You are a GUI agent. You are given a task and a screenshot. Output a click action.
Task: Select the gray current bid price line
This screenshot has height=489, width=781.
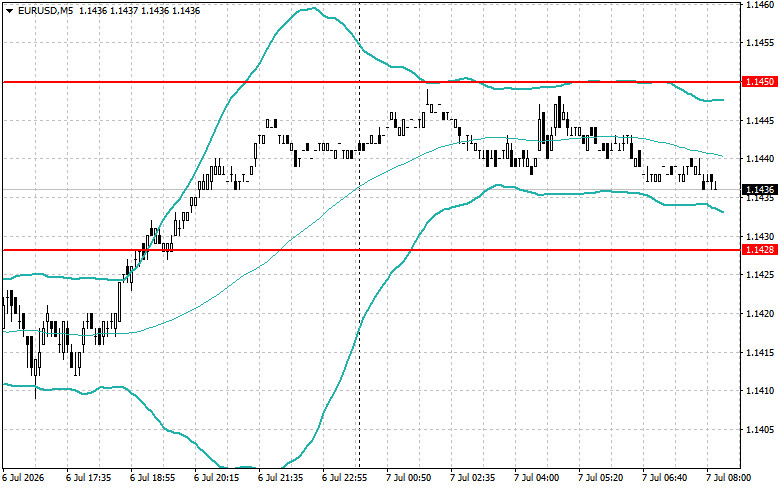(371, 189)
